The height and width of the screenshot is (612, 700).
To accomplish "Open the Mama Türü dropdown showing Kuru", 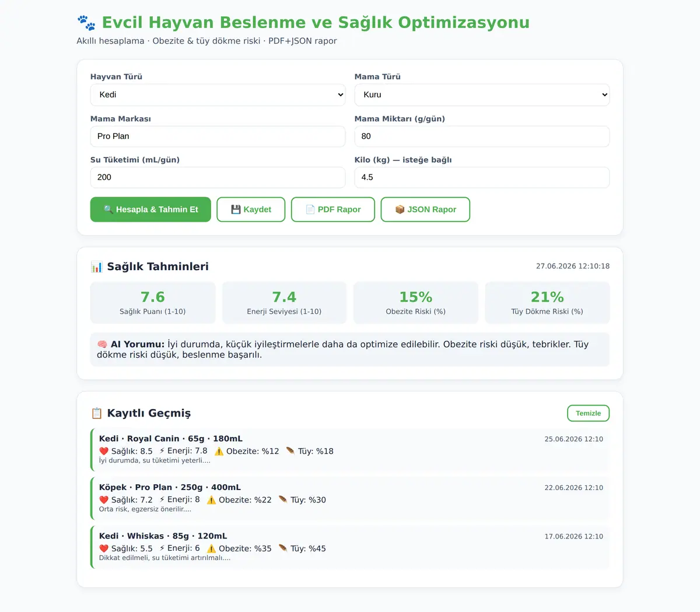I will click(482, 95).
